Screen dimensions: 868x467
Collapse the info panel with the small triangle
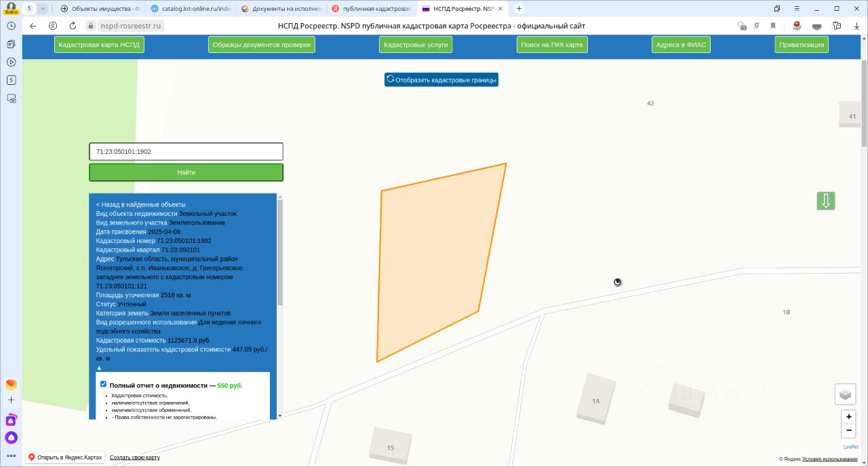pos(99,367)
